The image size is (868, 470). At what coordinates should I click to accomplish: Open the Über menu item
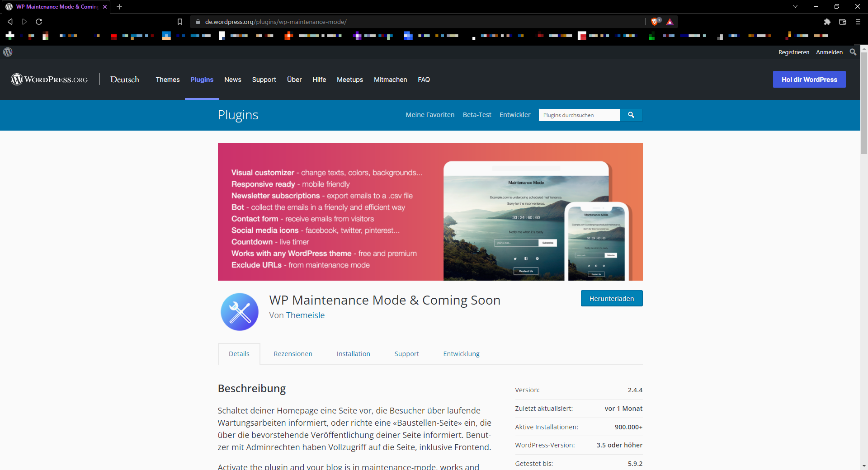coord(294,80)
